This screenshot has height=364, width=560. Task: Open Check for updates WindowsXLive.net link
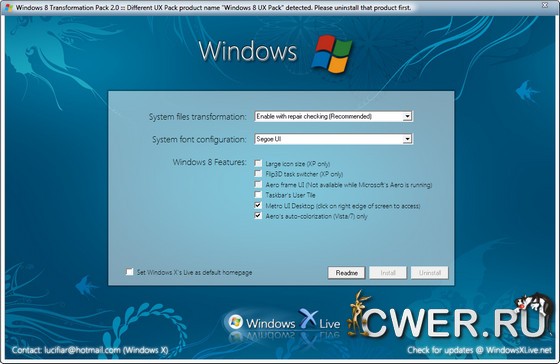[x=479, y=350]
